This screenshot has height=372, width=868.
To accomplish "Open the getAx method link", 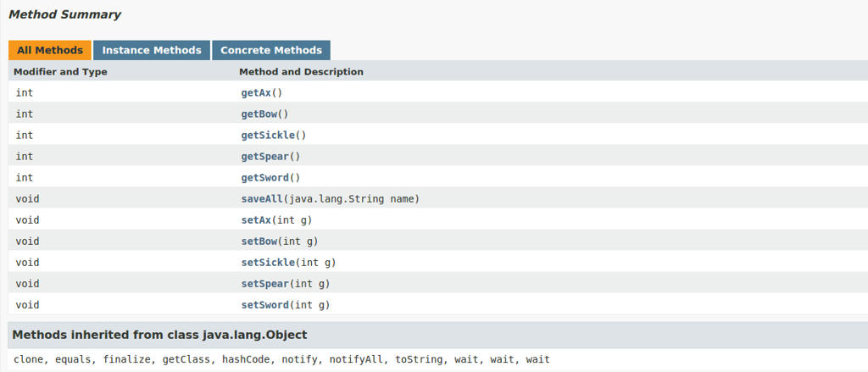I will click(x=256, y=93).
